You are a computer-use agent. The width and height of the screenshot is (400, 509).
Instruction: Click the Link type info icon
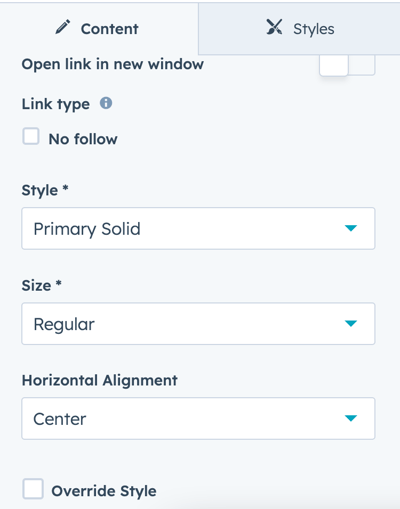click(106, 103)
